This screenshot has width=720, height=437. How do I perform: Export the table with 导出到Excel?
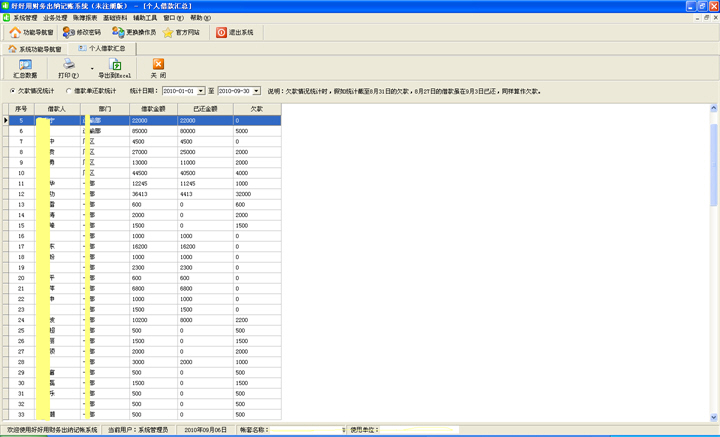(x=116, y=68)
